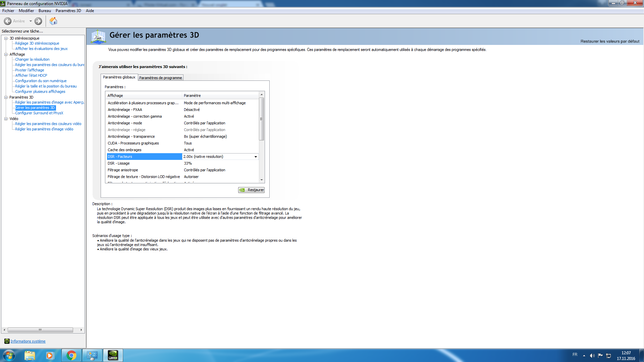Collapse the Paramètres 3D tree node
The image size is (644, 362).
click(6, 97)
